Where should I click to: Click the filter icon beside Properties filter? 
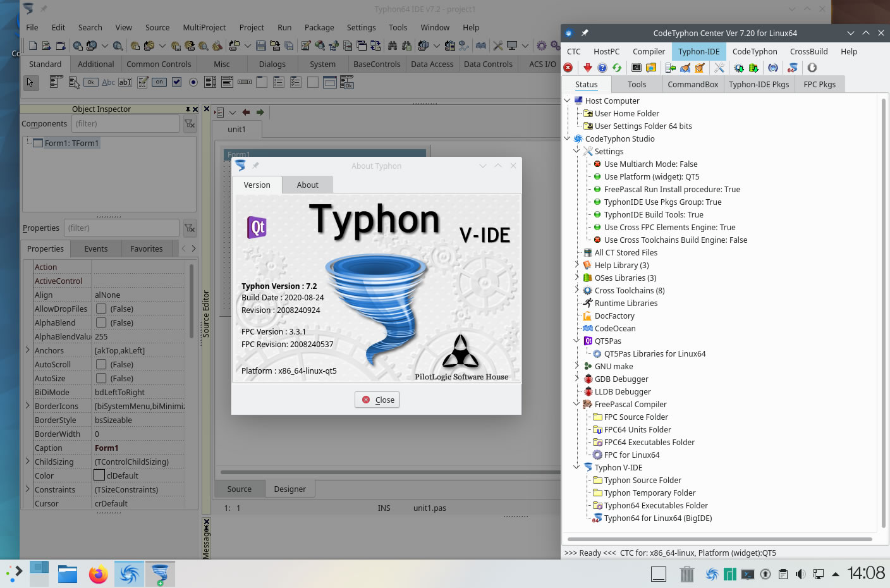(x=190, y=228)
